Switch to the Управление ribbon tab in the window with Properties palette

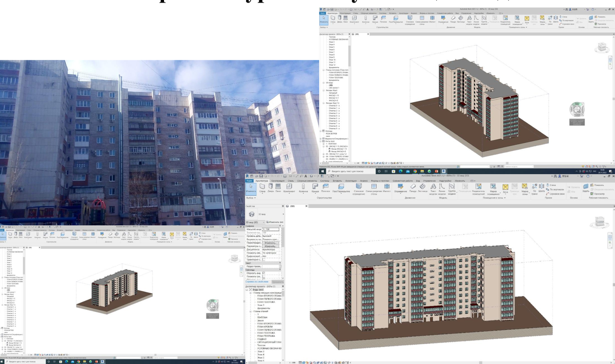pos(429,181)
